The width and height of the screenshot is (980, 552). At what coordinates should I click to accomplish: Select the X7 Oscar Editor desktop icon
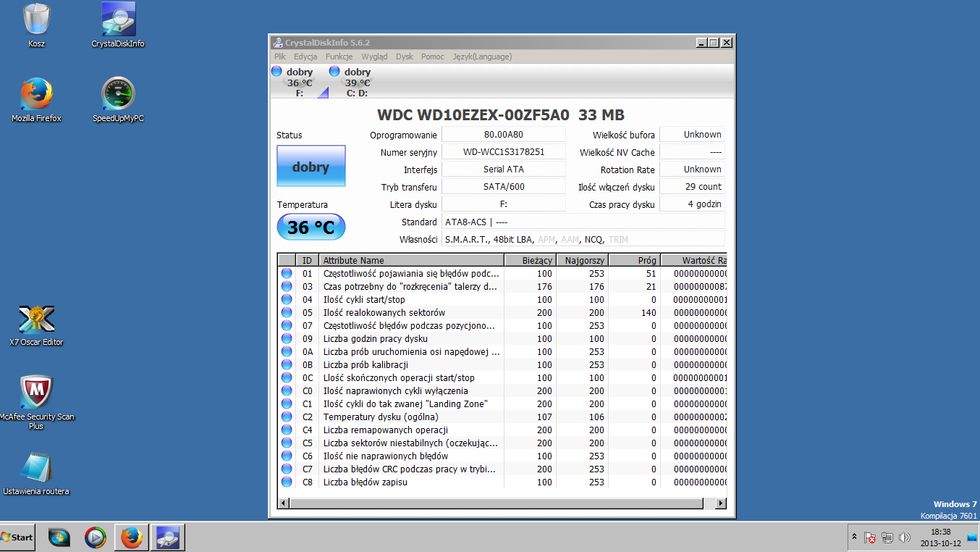tap(36, 325)
